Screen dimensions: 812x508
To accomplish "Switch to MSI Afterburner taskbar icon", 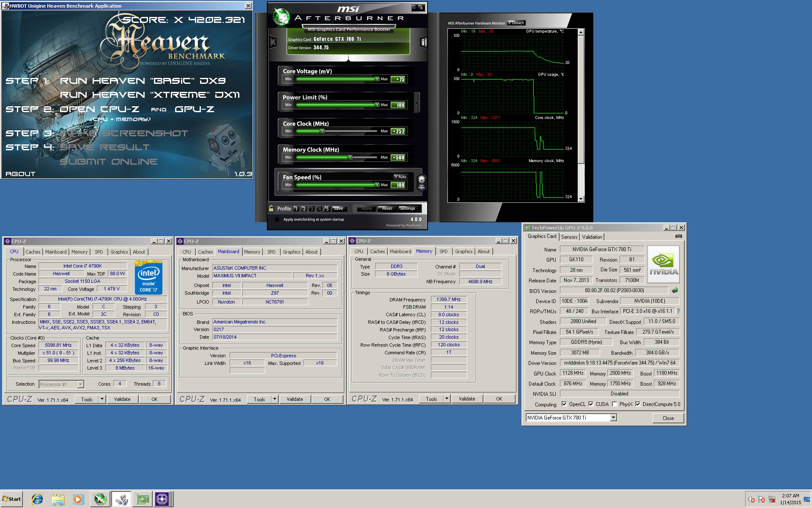I will 100,499.
